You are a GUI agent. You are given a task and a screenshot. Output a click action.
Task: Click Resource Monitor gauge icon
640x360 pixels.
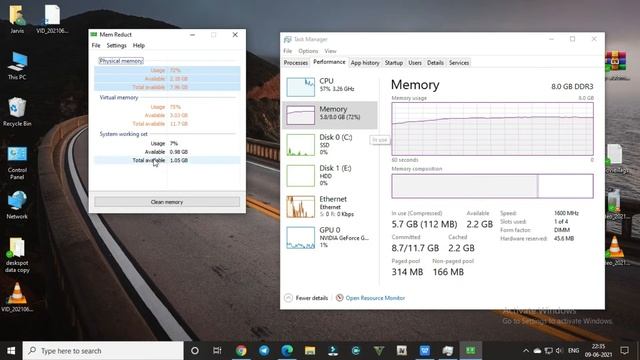[x=339, y=298]
